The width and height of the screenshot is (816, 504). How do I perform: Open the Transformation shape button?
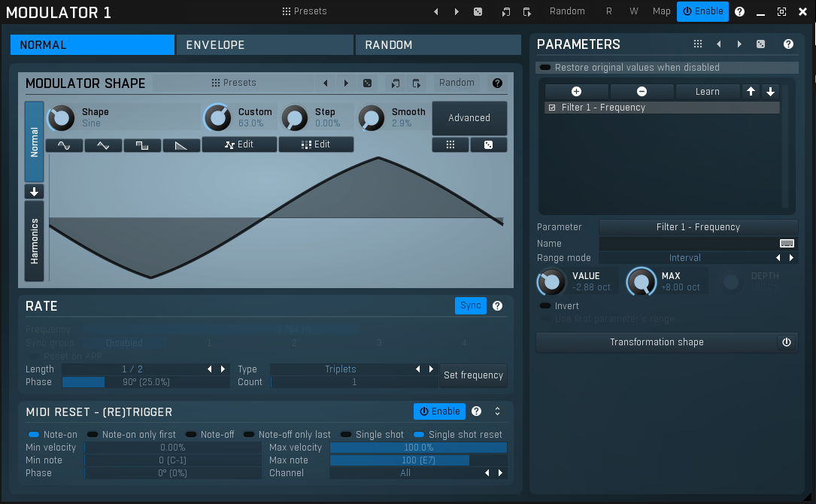[657, 342]
